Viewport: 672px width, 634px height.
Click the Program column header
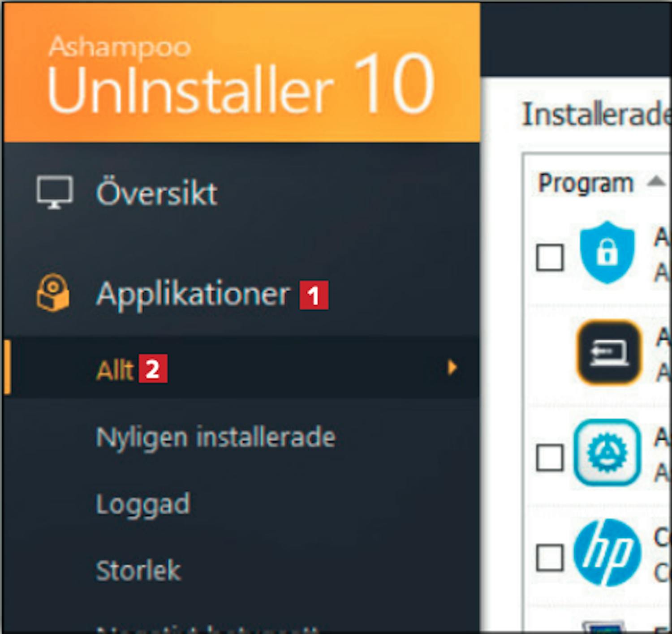click(586, 183)
